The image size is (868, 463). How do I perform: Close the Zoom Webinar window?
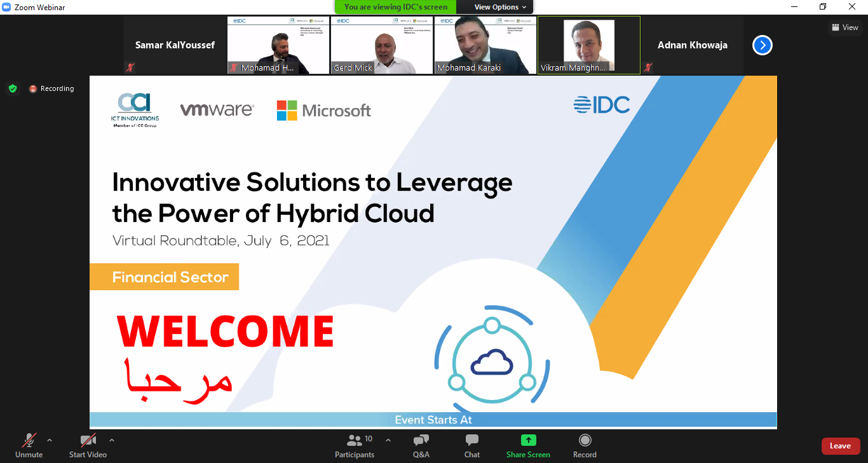tap(853, 7)
